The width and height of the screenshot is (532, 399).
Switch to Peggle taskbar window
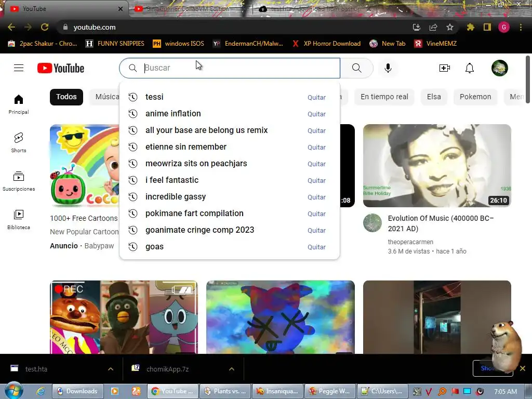click(330, 391)
